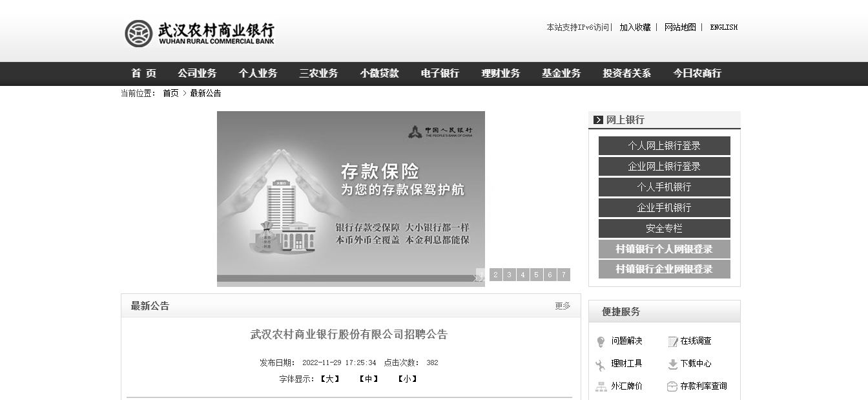Open the 公司业务 navigation menu

click(x=197, y=74)
